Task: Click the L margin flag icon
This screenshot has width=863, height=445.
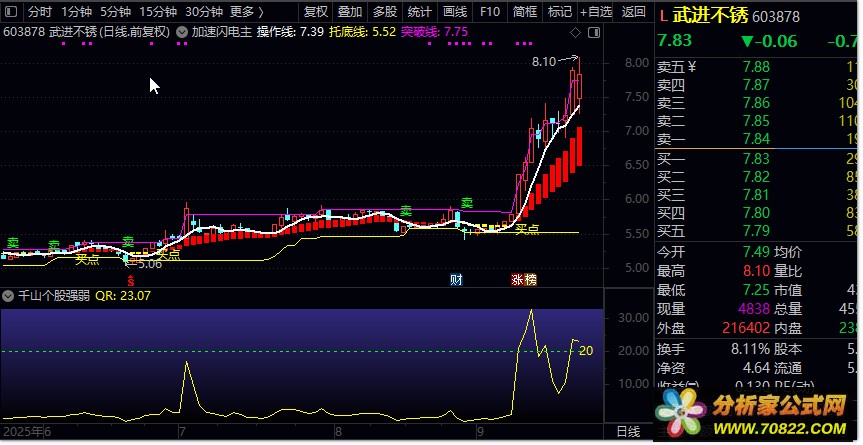Action: click(663, 17)
